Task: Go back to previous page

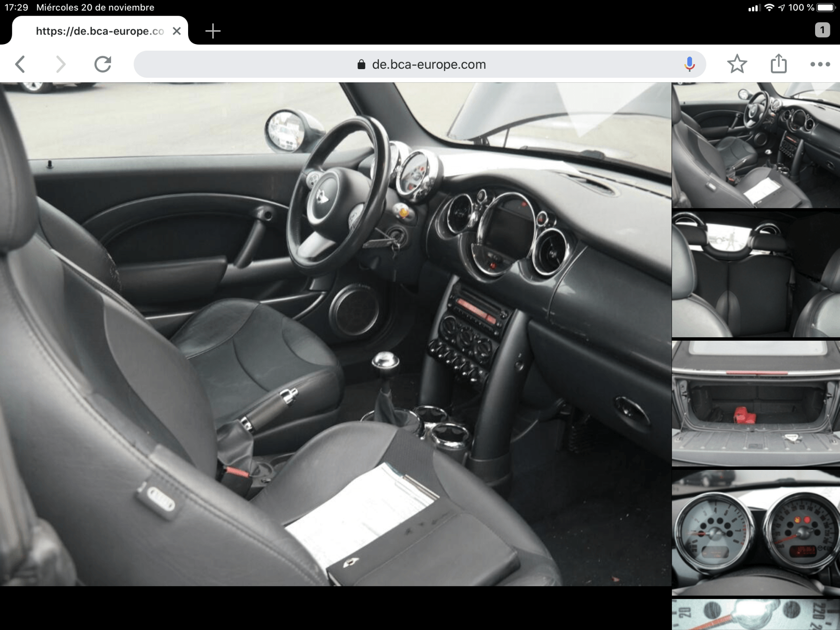Action: [x=20, y=64]
